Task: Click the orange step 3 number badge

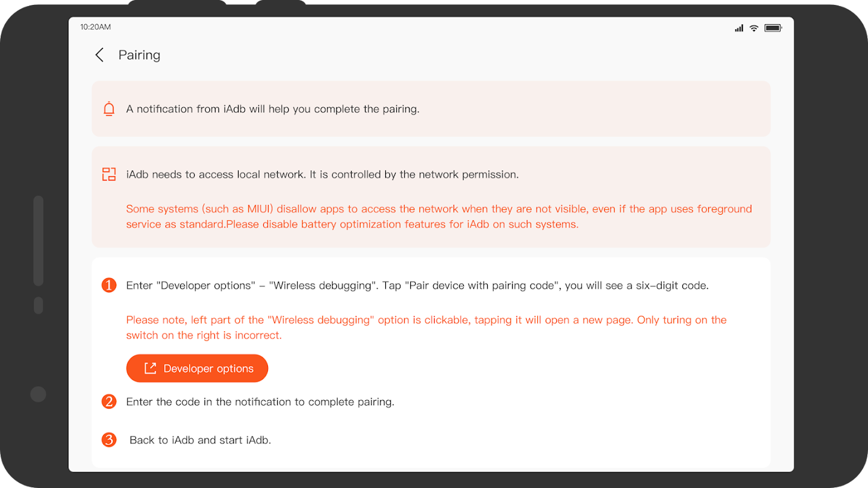Action: (x=109, y=439)
